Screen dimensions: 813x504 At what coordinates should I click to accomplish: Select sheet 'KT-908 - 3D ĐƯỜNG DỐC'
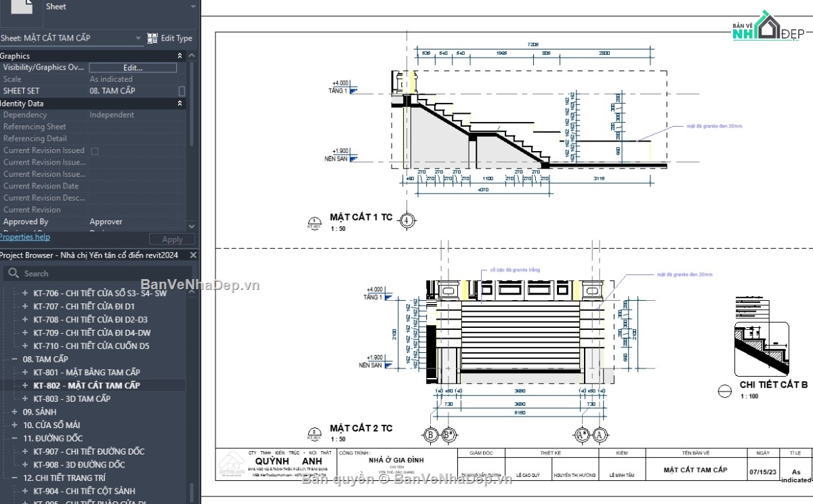coord(79,465)
